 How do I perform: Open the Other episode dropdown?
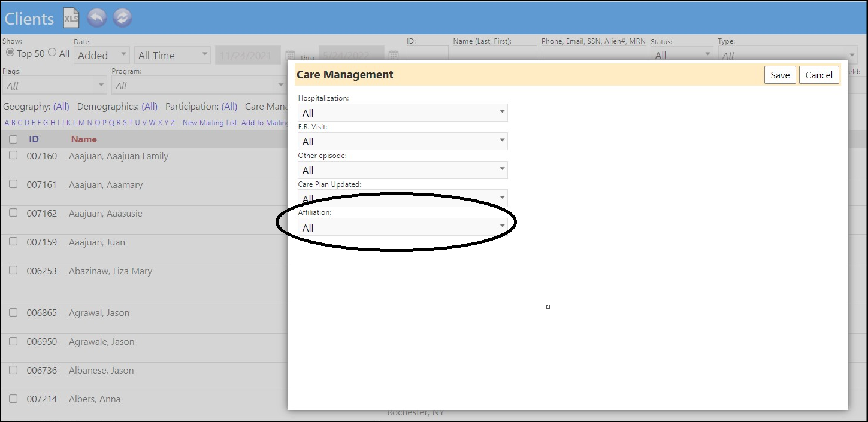tap(403, 170)
